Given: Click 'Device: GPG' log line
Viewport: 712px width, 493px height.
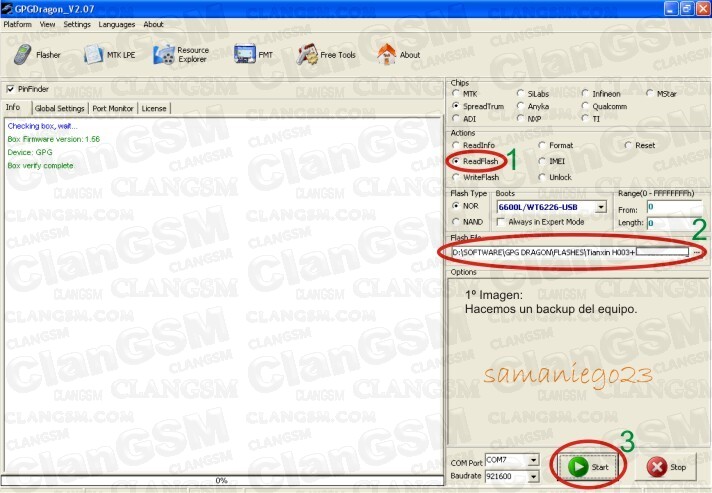Looking at the screenshot, I should point(30,153).
